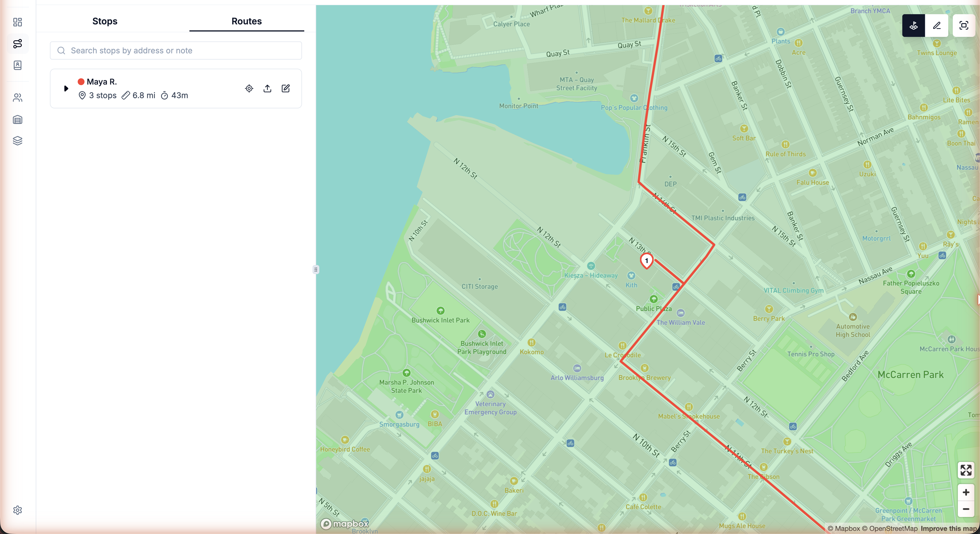Viewport: 980px width, 534px height.
Task: Click the 6.8 mi distance value
Action: 144,95
